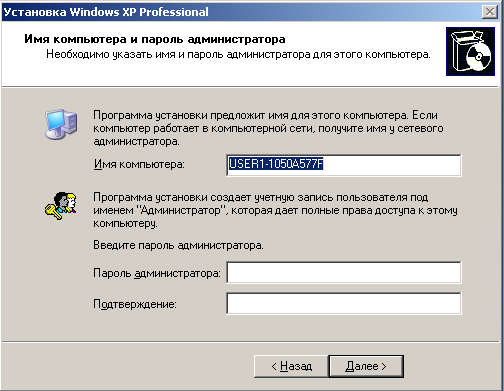Click the users with key icon
The height and width of the screenshot is (391, 504).
(x=61, y=206)
